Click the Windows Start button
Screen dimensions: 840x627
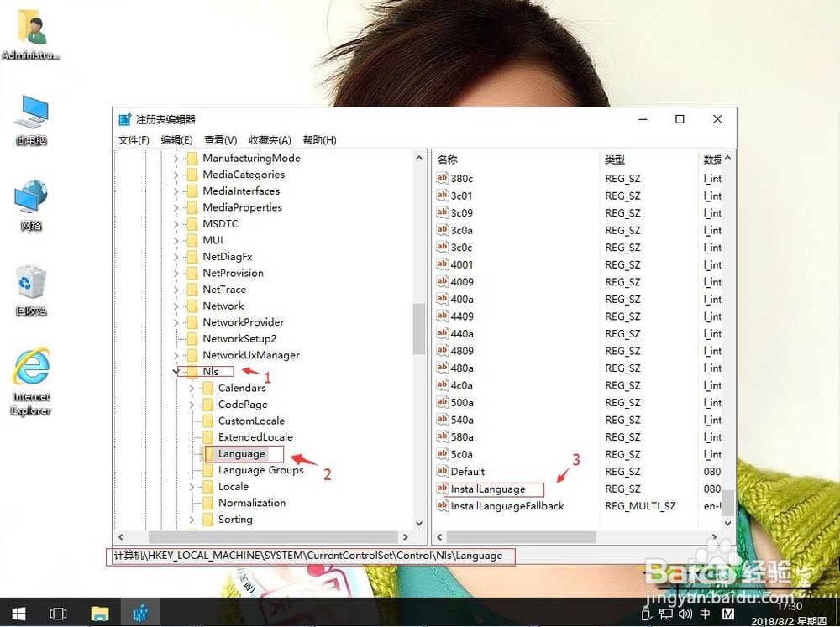pos(19,613)
